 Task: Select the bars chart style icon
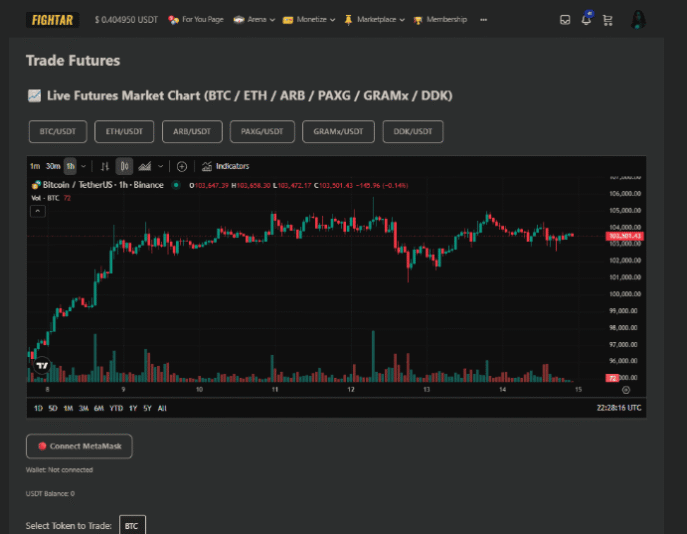click(105, 166)
